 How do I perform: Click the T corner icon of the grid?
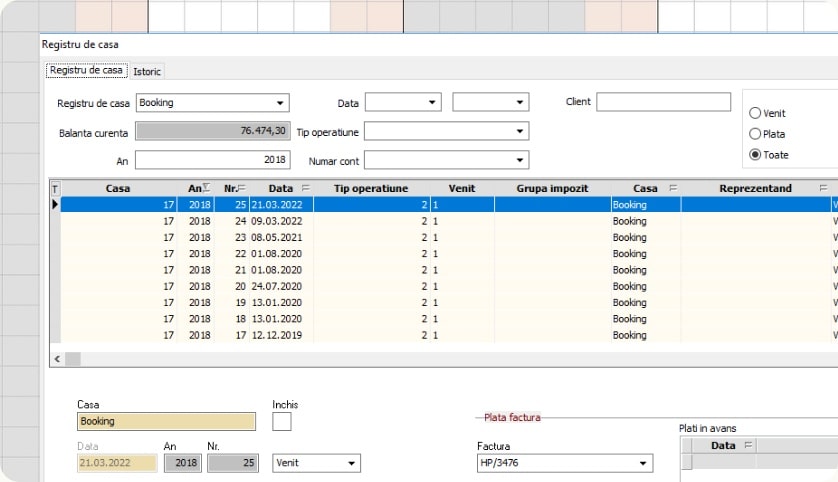click(x=55, y=188)
